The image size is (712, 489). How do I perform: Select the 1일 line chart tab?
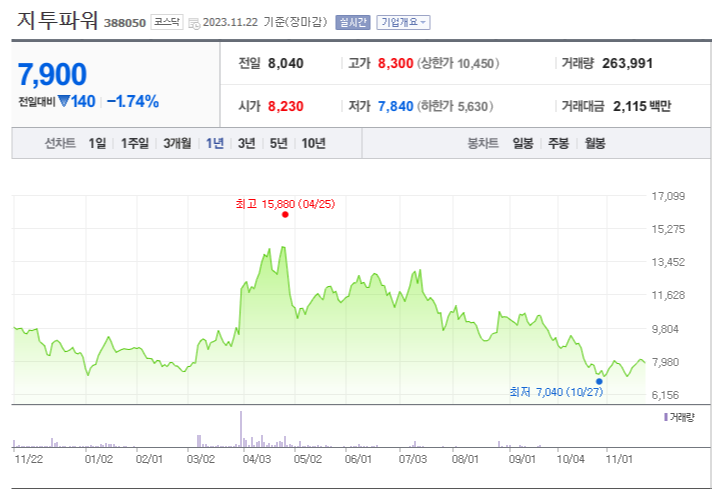[x=97, y=143]
